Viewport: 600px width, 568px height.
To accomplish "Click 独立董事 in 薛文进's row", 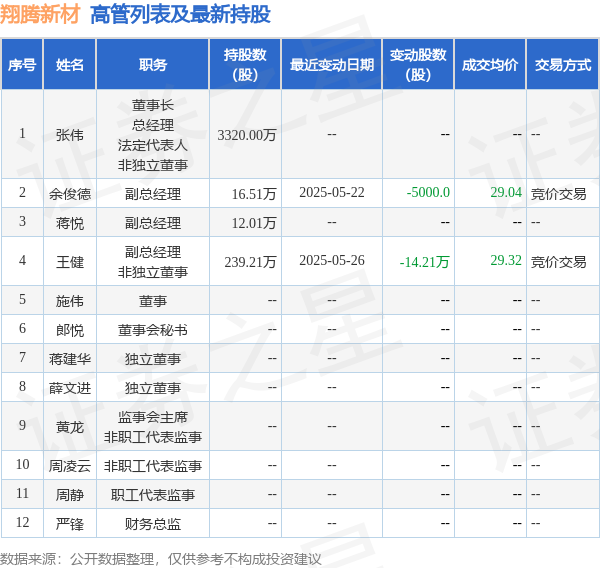I will click(153, 388).
